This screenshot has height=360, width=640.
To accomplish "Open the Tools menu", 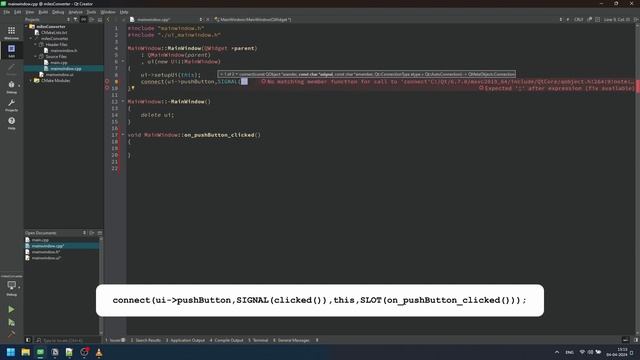I will (x=91, y=12).
